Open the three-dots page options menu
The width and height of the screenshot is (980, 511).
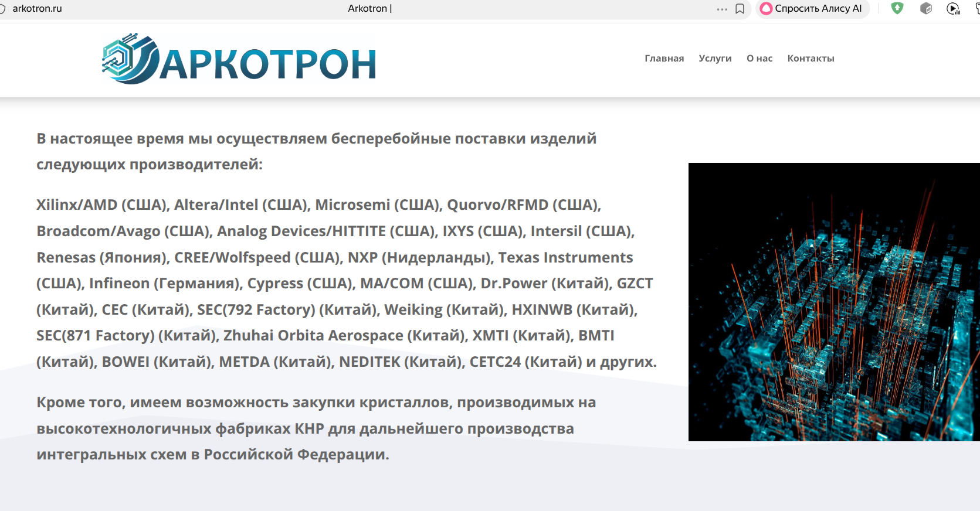pos(722,9)
